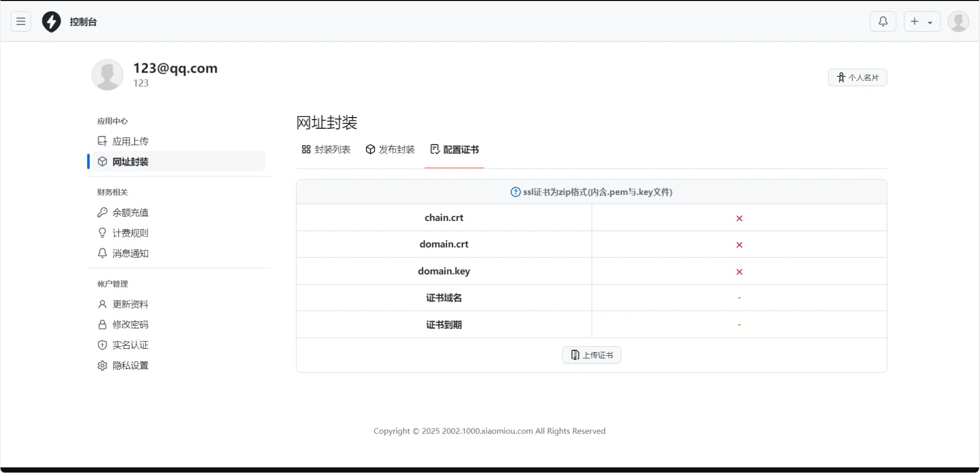Click the bell icon beside 消息通知

point(102,253)
